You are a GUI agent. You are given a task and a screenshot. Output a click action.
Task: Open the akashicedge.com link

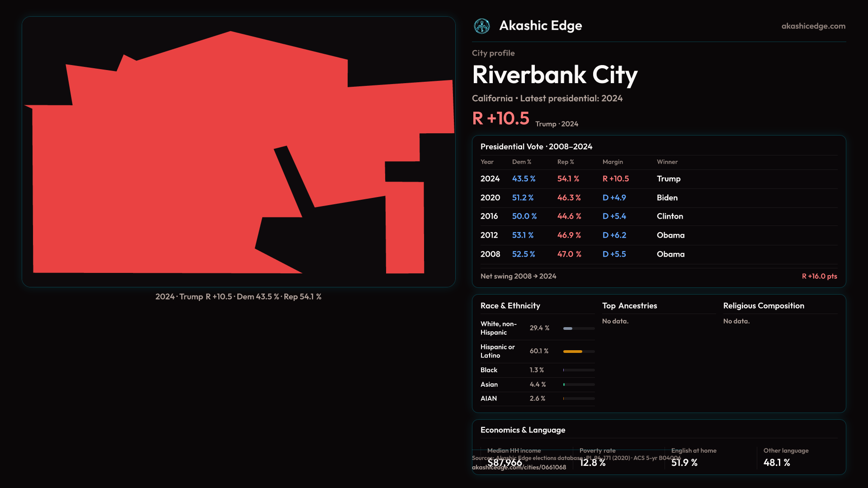click(813, 26)
